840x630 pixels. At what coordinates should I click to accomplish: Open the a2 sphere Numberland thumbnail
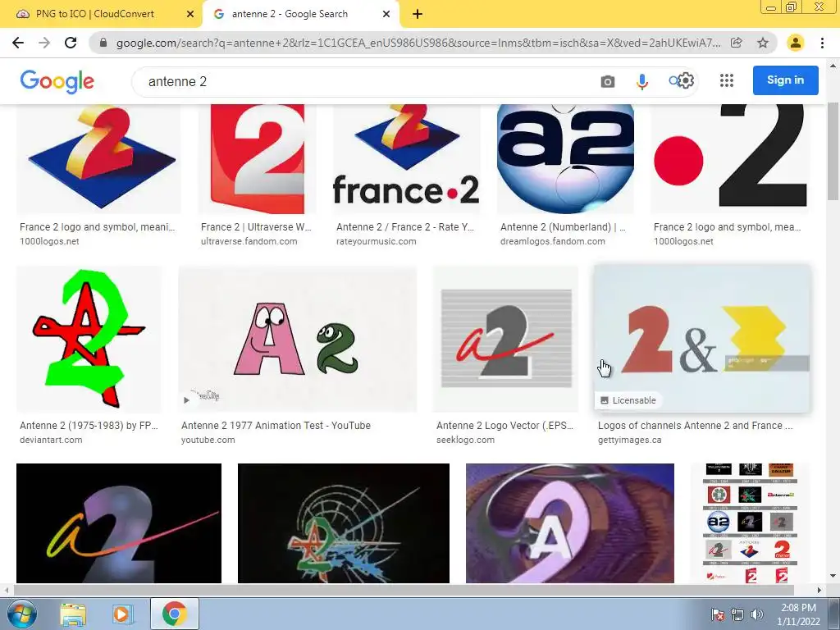click(565, 158)
